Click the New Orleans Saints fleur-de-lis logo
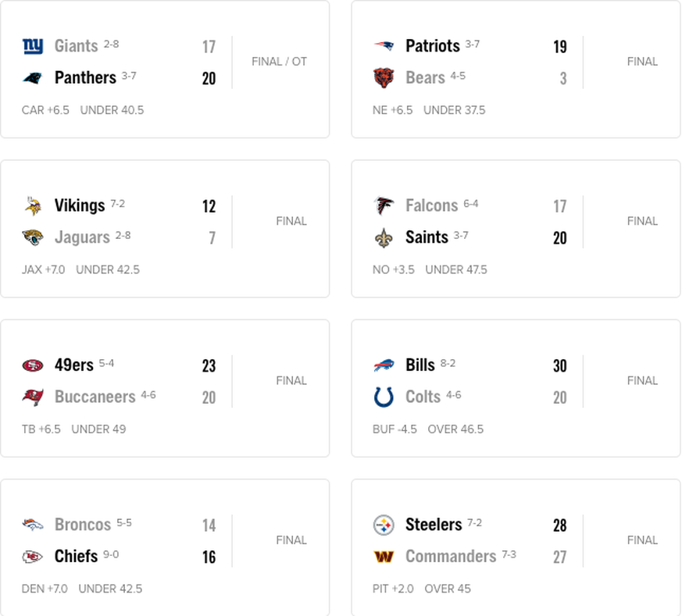Screen dimensions: 682x616 (x=384, y=238)
